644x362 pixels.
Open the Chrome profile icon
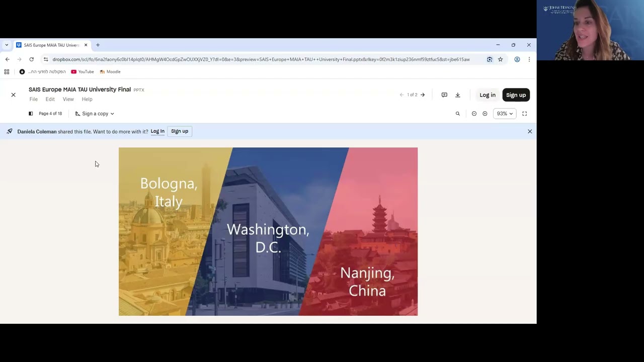tap(517, 59)
